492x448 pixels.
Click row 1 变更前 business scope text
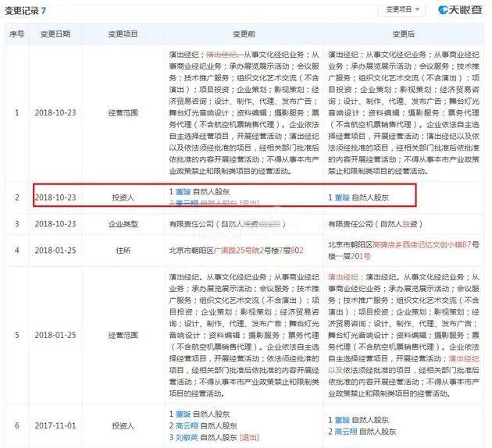tap(244, 112)
